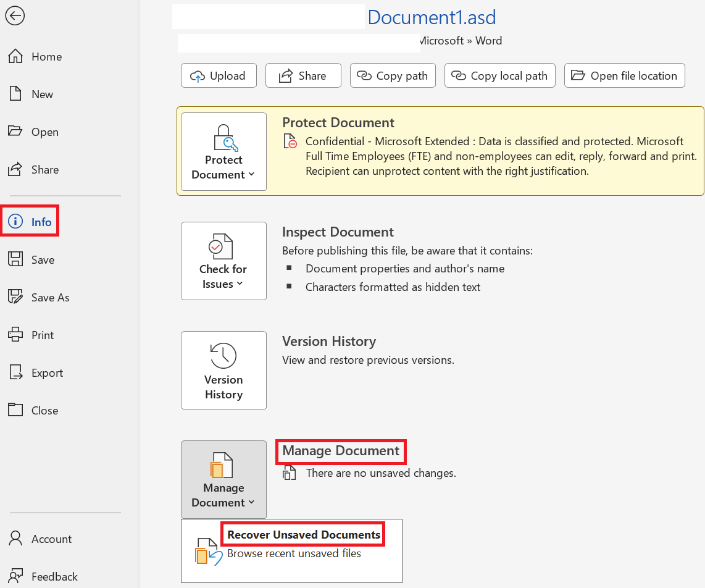Click the Copy local path button text
Image resolution: width=705 pixels, height=588 pixels.
509,76
